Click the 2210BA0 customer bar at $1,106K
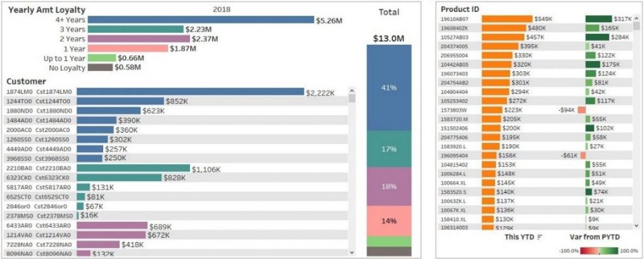This screenshot has height=259, width=644. pos(133,168)
